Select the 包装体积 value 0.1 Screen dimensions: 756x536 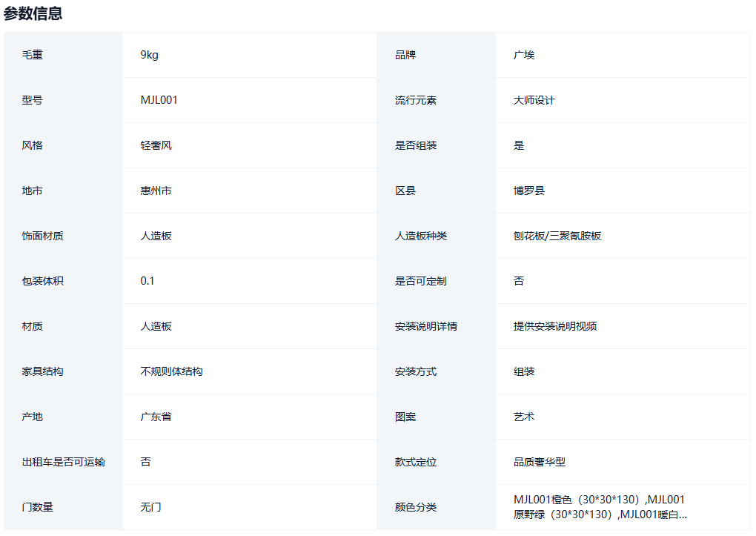pos(147,281)
